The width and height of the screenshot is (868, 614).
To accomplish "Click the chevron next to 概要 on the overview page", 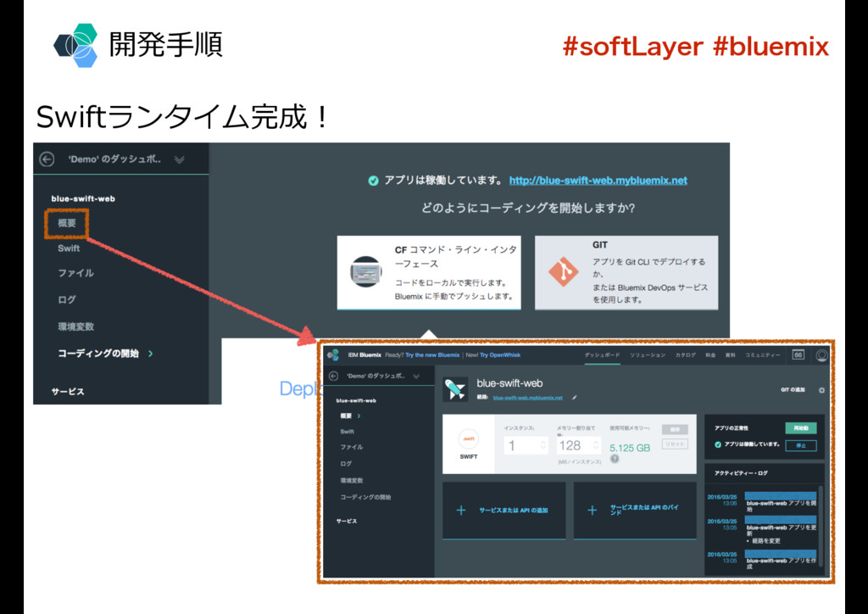I will coord(359,416).
